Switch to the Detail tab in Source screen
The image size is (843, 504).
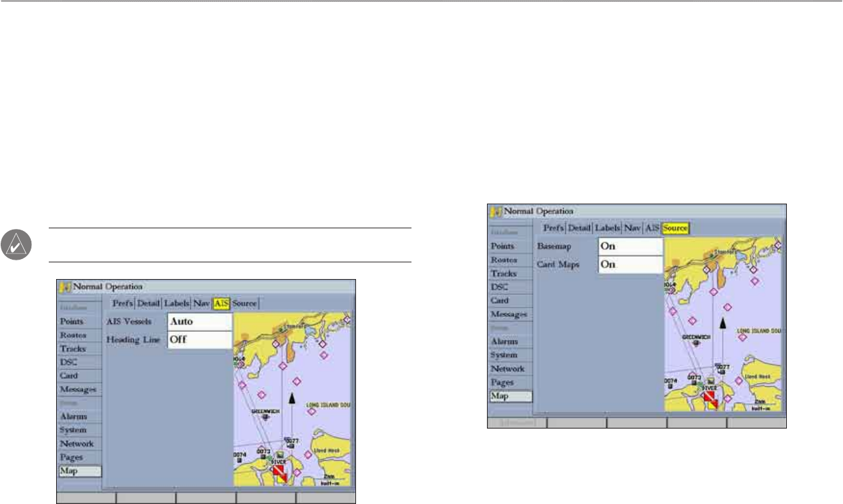[x=578, y=228]
